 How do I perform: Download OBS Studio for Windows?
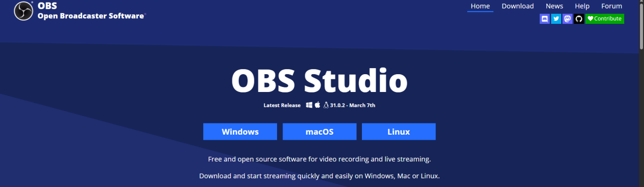240,132
